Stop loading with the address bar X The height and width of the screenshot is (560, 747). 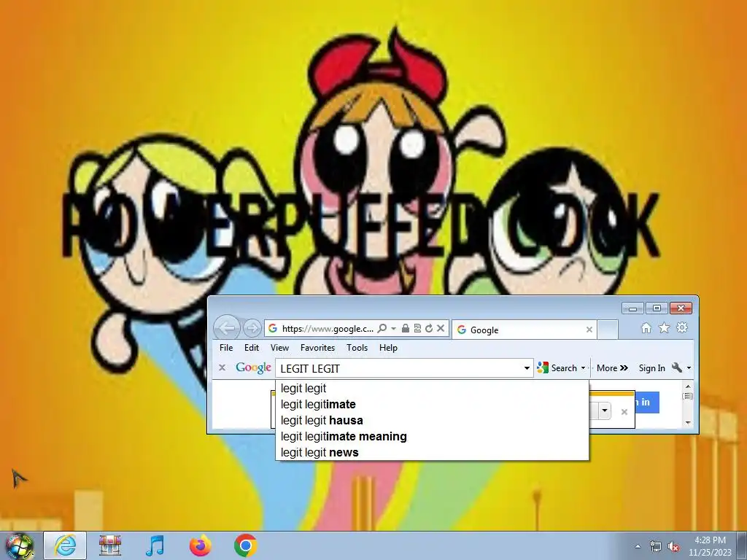441,328
